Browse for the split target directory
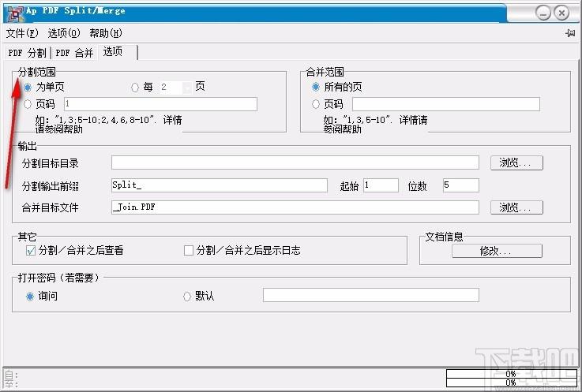582x392 pixels. click(516, 162)
